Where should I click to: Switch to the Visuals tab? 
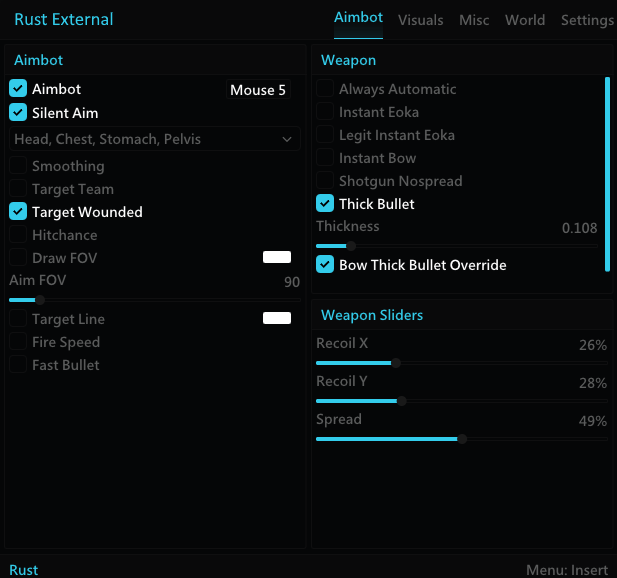coord(421,20)
